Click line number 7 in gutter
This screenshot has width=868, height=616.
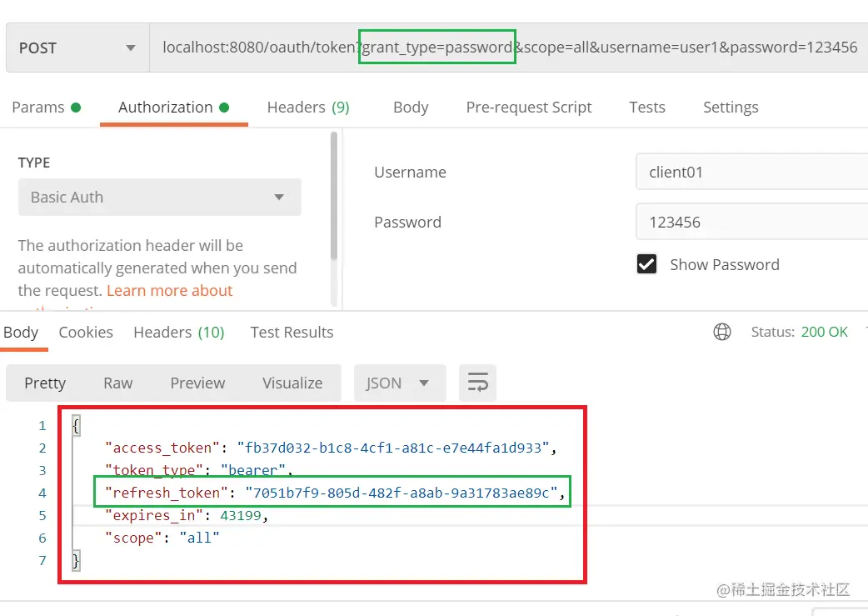click(x=42, y=561)
